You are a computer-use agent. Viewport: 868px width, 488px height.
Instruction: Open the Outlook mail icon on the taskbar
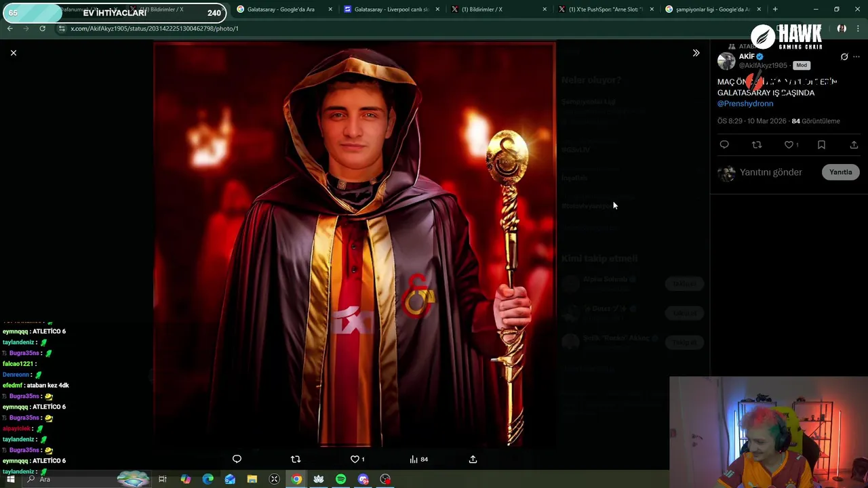[230, 479]
